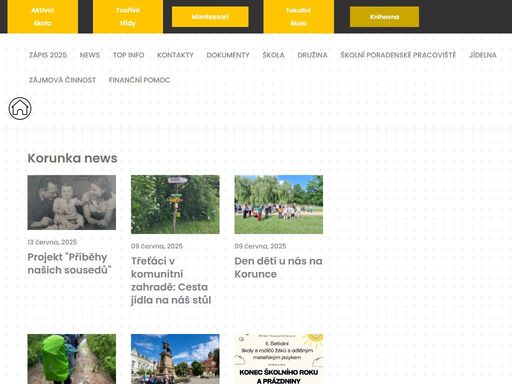
Task: Select the Montessori button
Action: point(210,17)
